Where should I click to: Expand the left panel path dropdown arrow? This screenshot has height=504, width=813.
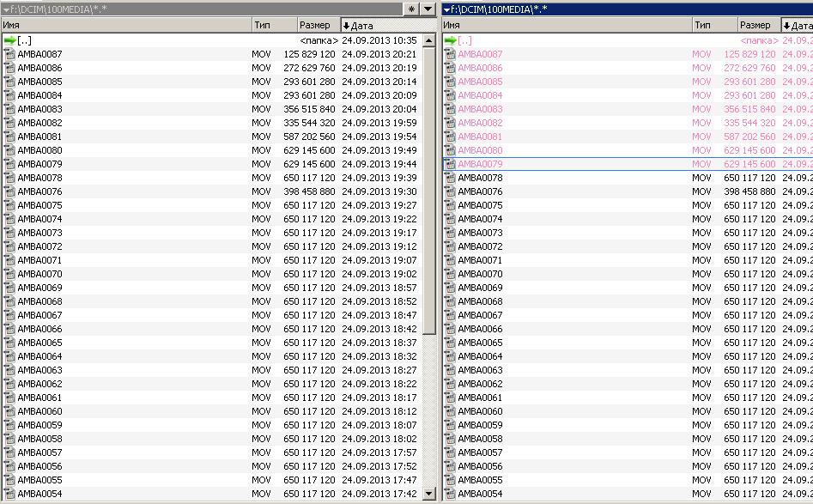click(6, 9)
